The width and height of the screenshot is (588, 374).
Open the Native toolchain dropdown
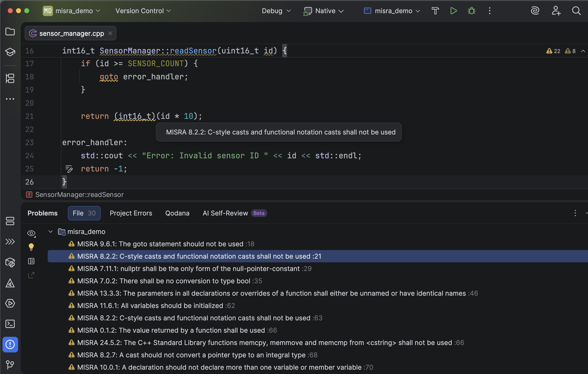[324, 11]
